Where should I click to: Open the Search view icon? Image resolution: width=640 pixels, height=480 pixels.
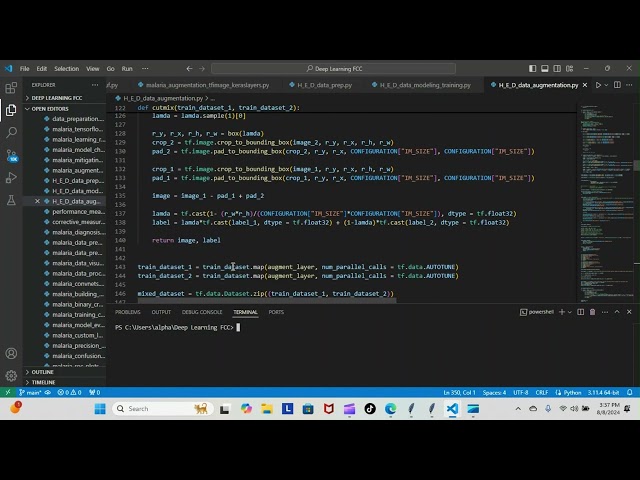tap(11, 132)
